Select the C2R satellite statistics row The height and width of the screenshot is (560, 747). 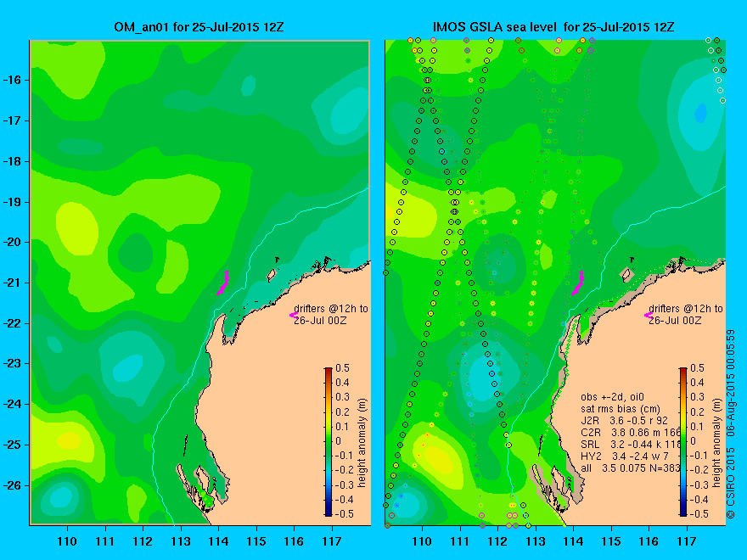click(x=630, y=433)
